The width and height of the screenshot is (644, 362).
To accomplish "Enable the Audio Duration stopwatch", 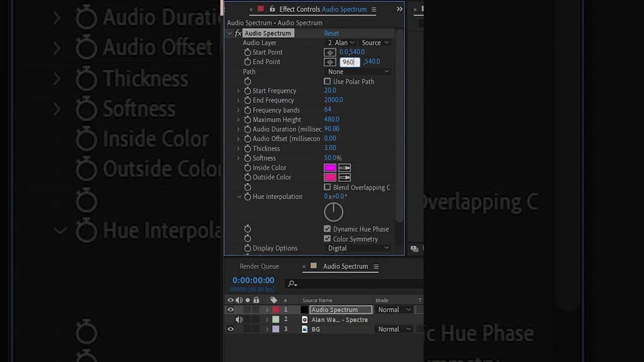I will (248, 129).
